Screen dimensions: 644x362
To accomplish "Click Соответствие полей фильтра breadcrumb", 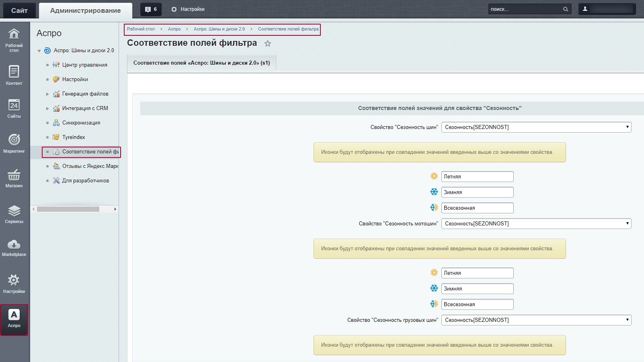I will 288,29.
